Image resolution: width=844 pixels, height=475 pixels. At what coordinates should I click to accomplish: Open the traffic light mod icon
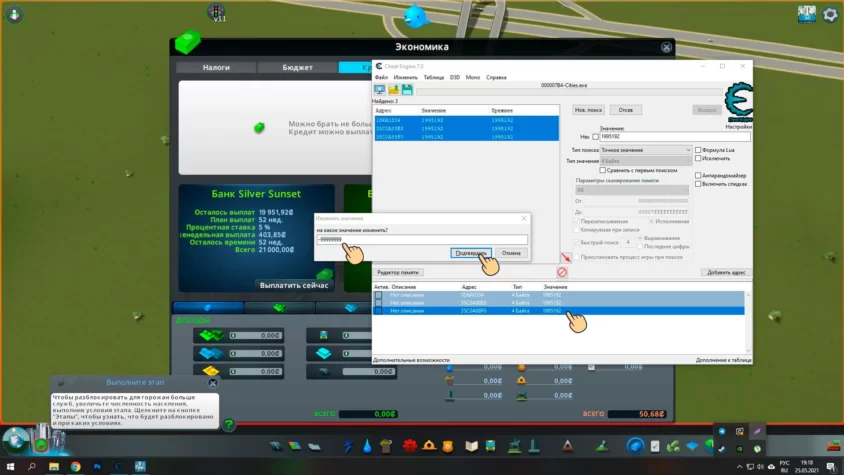216,12
